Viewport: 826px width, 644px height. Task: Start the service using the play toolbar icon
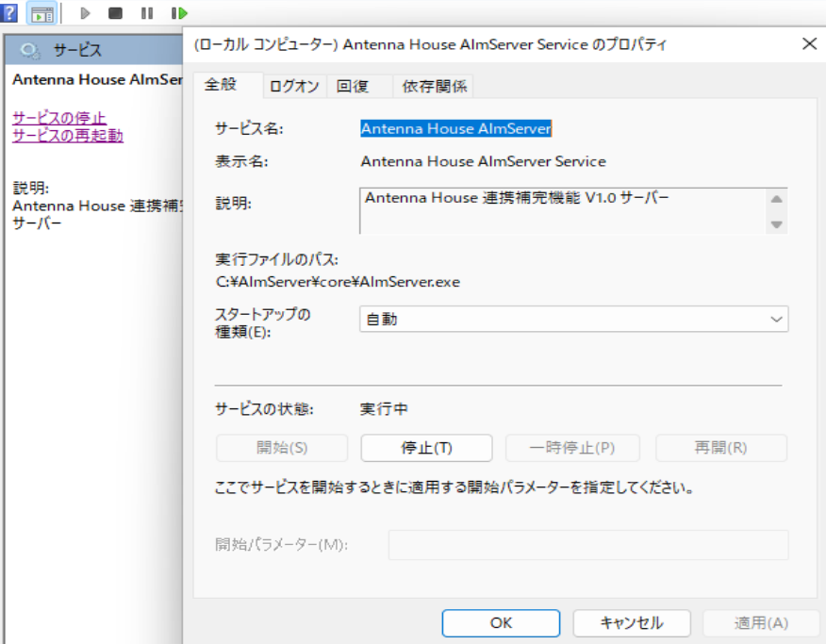[84, 13]
